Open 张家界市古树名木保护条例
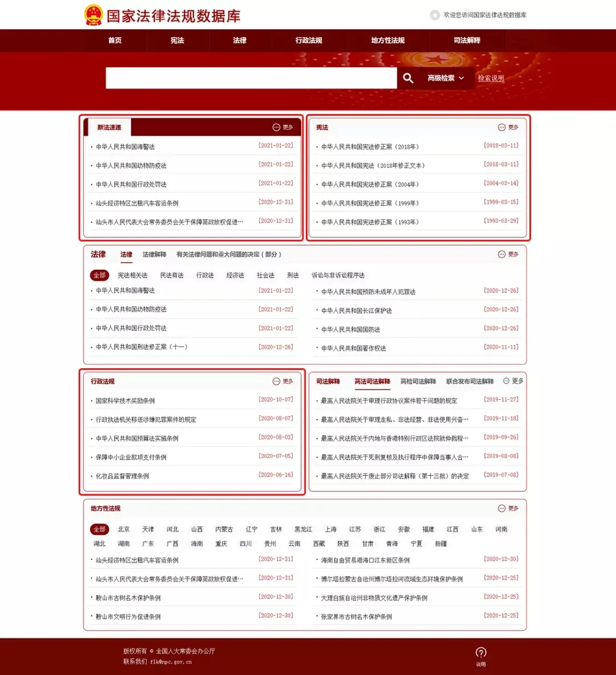Screen dimensions: 616x675 point(356,617)
